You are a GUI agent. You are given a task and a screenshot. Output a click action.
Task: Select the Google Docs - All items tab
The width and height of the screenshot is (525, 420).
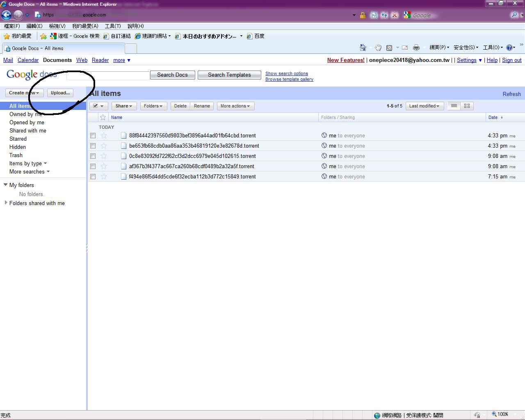(63, 48)
